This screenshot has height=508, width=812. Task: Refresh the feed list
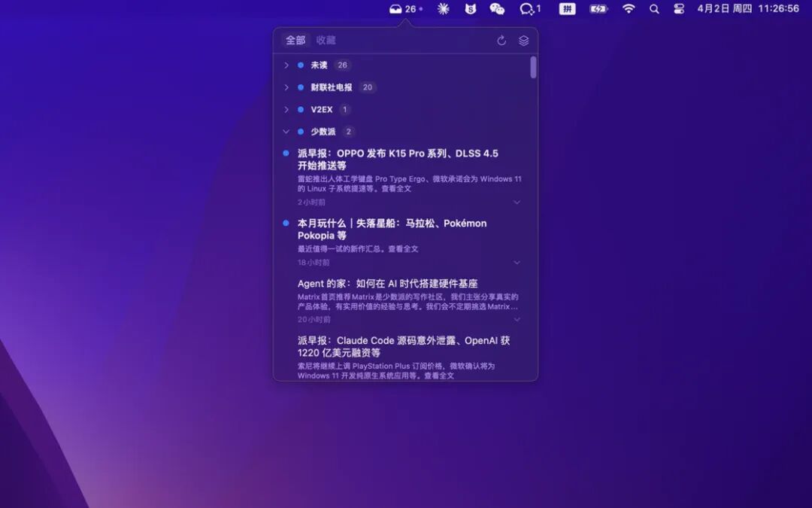(x=501, y=41)
